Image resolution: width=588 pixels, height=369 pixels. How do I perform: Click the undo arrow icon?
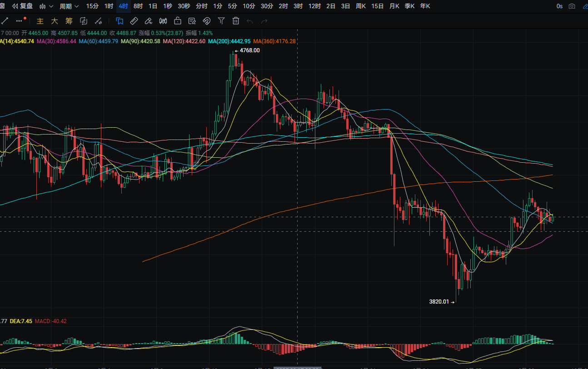coord(249,20)
